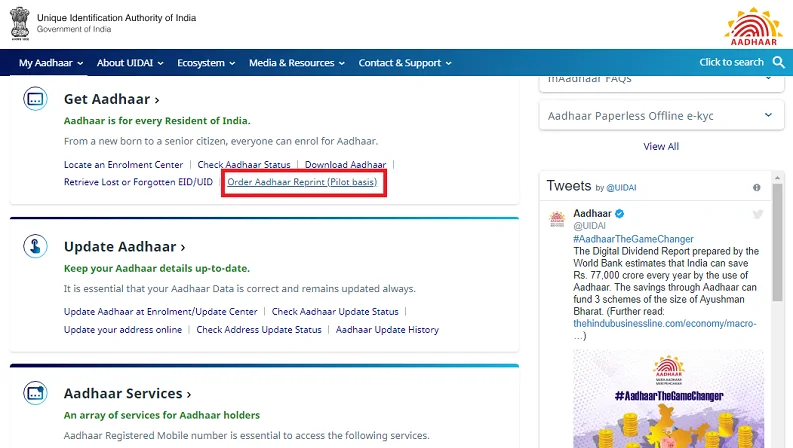793x448 pixels.
Task: Click the Aadhaar tweet profile avatar
Action: click(x=557, y=219)
